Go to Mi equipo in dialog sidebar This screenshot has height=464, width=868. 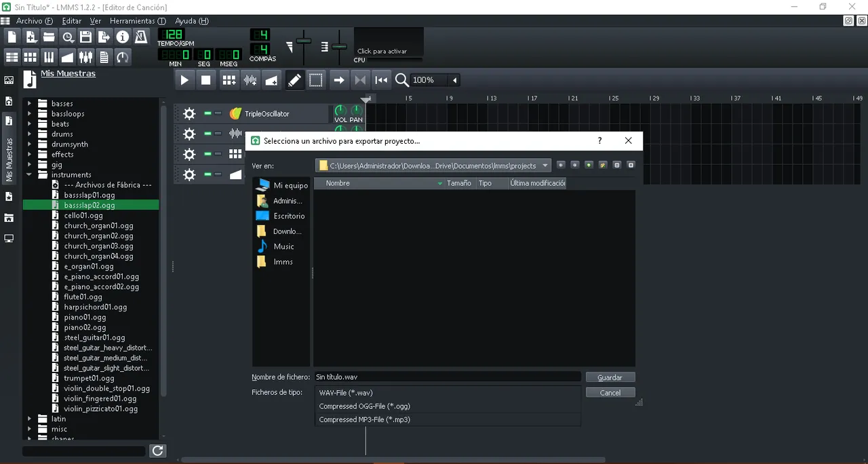281,185
